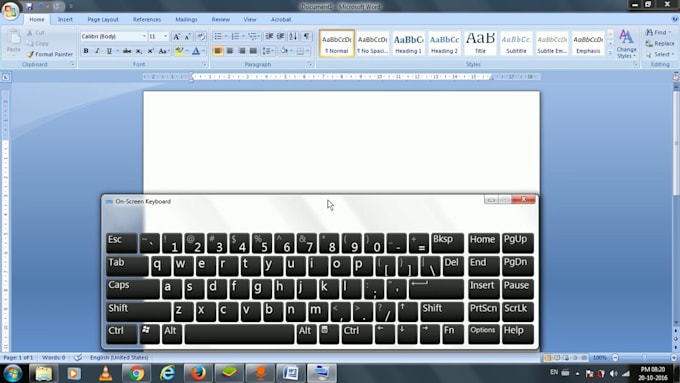This screenshot has width=680, height=383.
Task: Toggle Show/Hide paragraph marks
Action: 307,36
